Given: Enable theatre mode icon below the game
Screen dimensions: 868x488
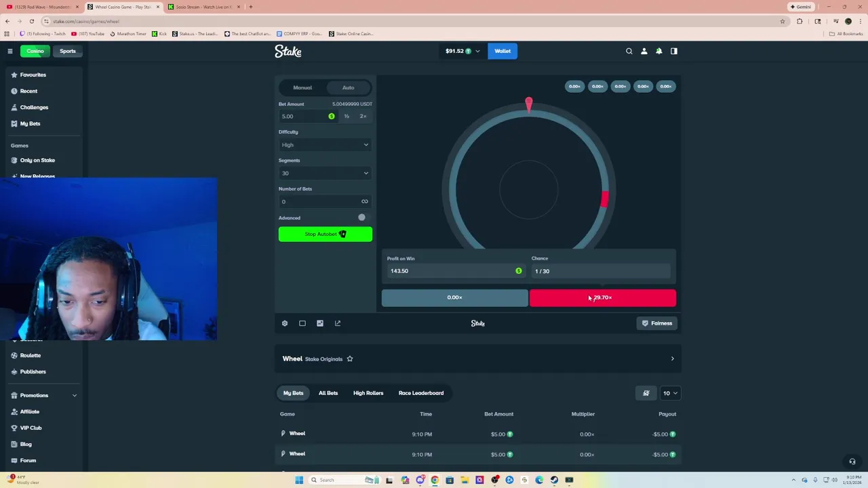Looking at the screenshot, I should point(302,323).
